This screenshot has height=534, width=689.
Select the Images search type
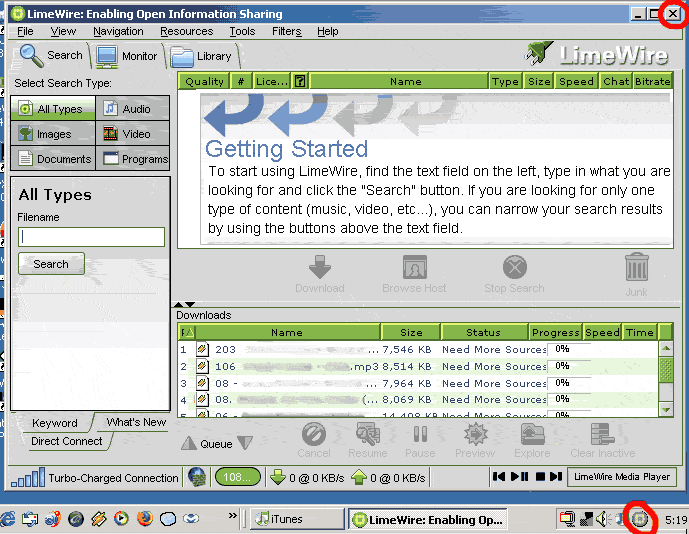(53, 134)
